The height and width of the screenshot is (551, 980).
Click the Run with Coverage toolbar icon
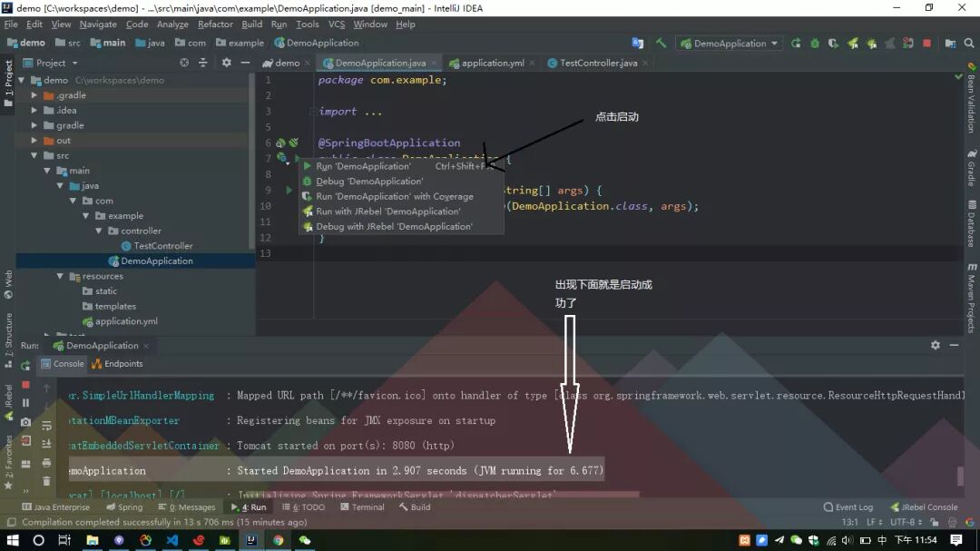pos(833,44)
